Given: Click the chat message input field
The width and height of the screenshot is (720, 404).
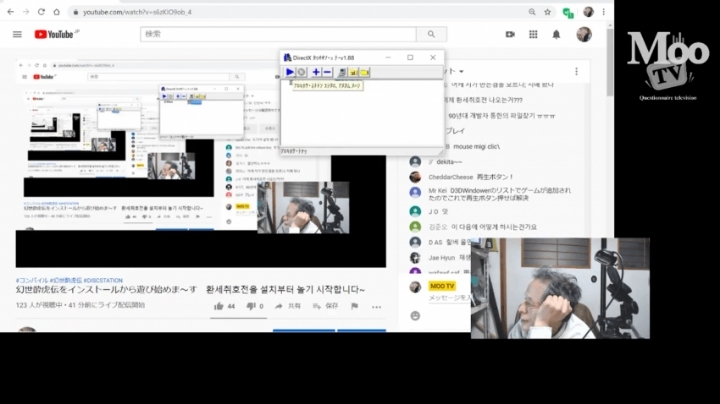Looking at the screenshot, I should tap(450, 298).
